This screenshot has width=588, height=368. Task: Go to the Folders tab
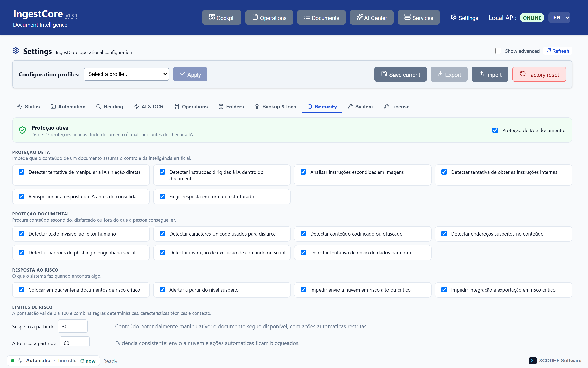pyautogui.click(x=231, y=107)
